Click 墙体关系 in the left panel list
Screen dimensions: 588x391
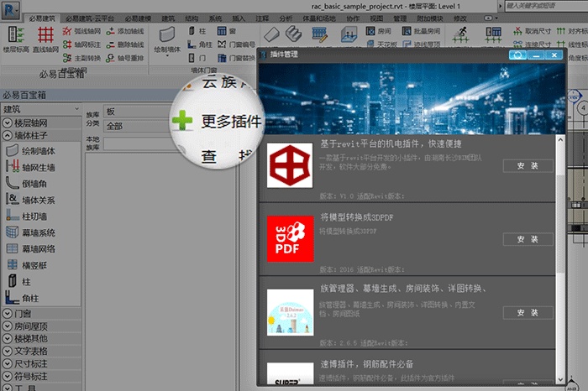(x=31, y=200)
